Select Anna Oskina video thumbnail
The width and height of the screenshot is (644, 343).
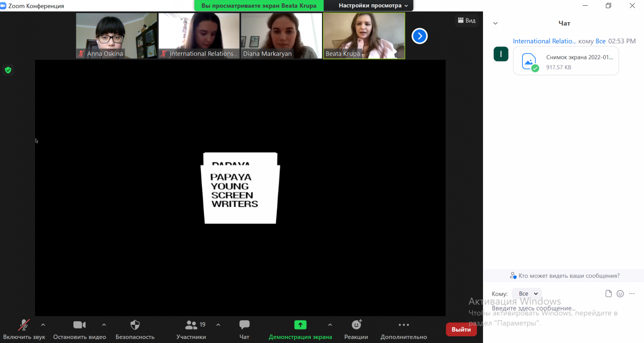(117, 36)
